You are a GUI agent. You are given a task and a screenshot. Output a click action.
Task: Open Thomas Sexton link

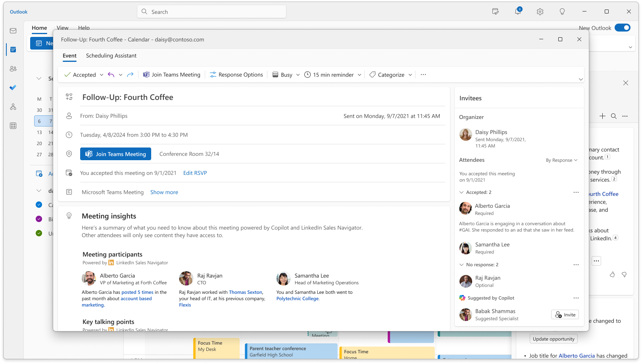pos(246,292)
